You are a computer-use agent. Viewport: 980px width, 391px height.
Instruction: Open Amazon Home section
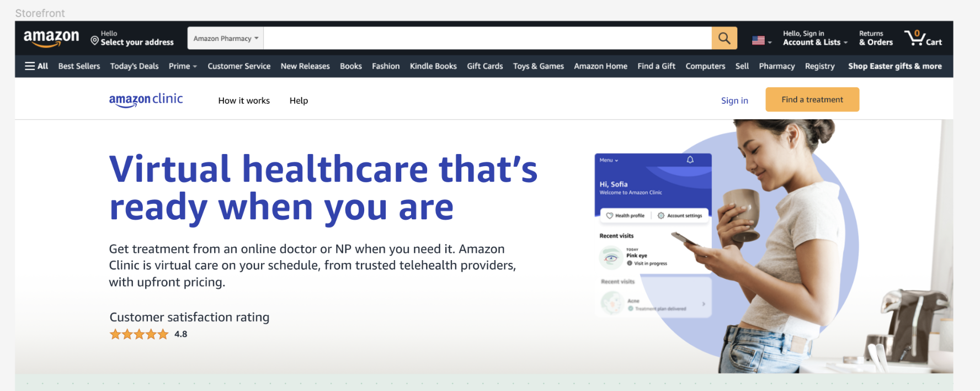coord(600,66)
